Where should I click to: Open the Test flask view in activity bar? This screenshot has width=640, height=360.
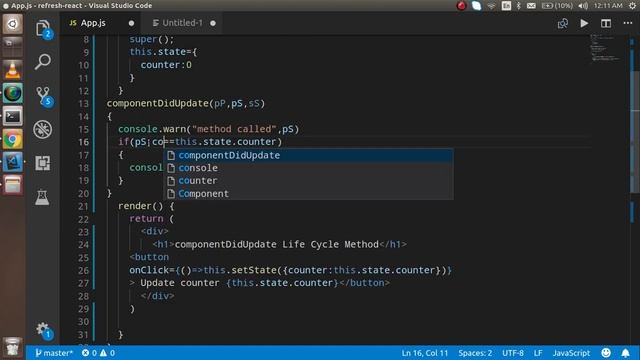point(42,198)
